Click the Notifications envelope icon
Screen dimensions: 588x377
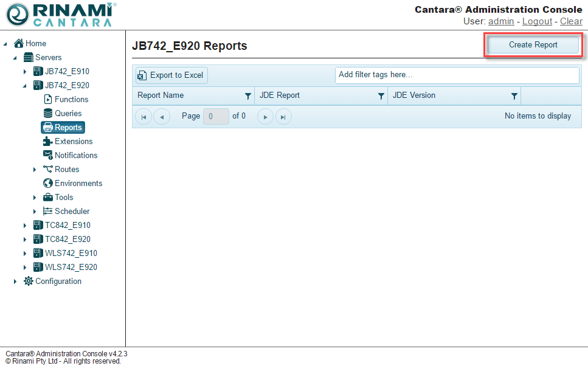pos(48,156)
